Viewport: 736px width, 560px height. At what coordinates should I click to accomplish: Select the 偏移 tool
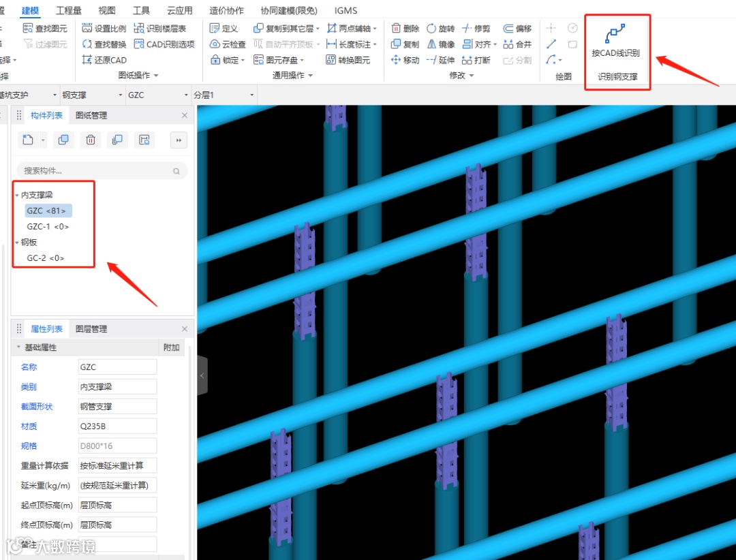tap(517, 28)
